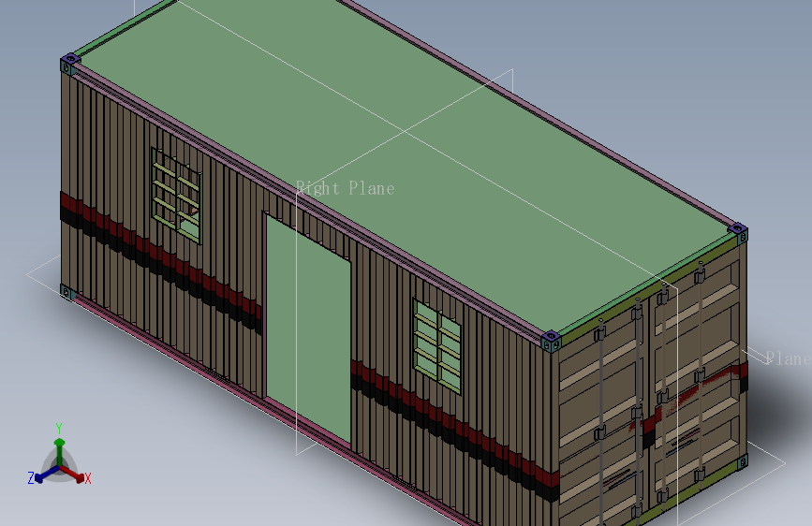Click the X axis of the triad
The image size is (812, 526).
tap(74, 475)
